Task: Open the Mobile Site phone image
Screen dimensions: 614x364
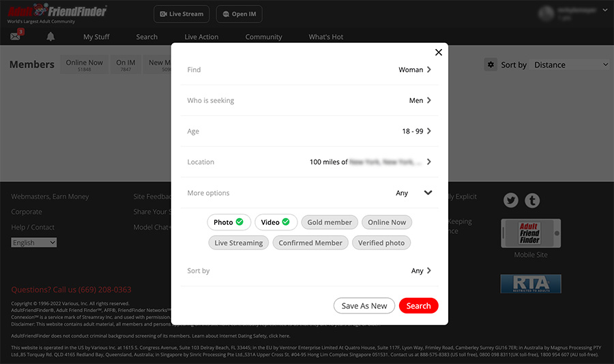Action: [531, 233]
